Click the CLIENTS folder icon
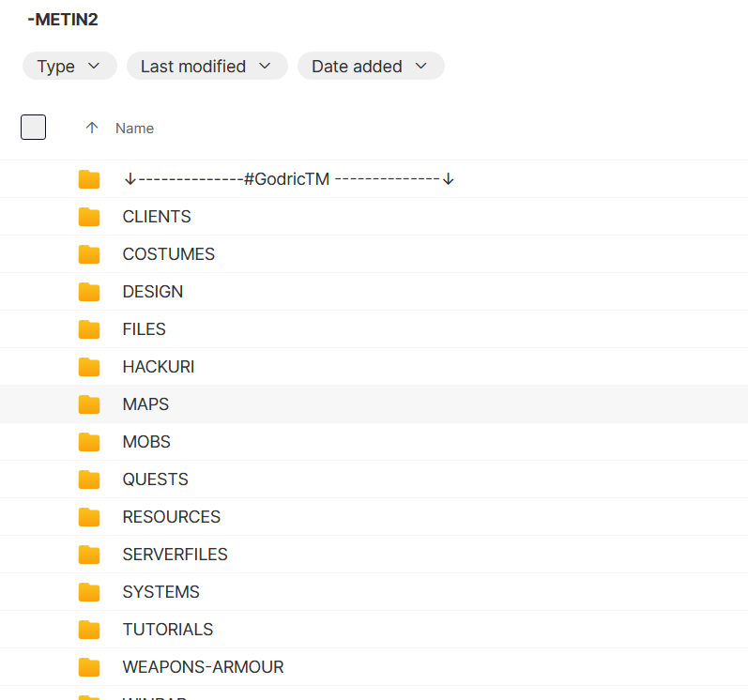 [x=89, y=217]
